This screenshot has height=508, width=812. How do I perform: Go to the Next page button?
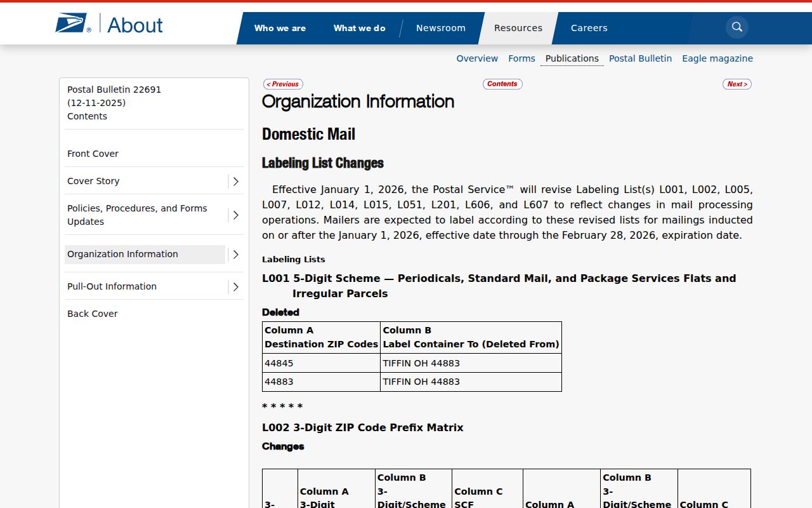coord(737,84)
